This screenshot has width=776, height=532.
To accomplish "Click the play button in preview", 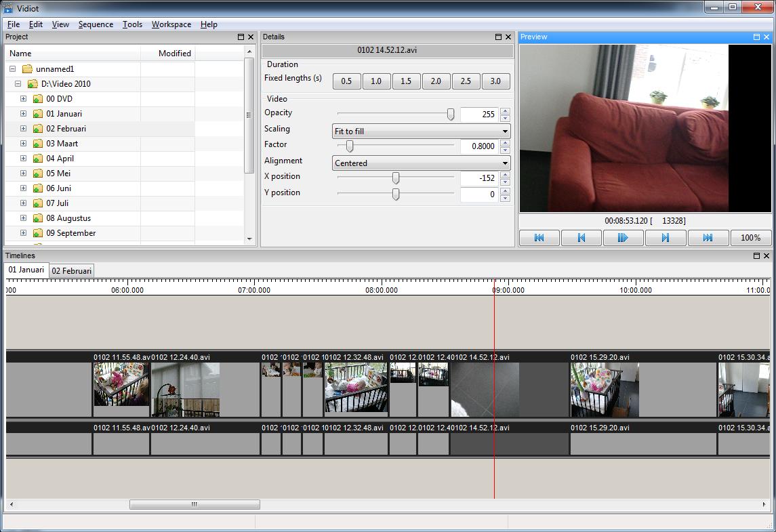I will pos(623,238).
